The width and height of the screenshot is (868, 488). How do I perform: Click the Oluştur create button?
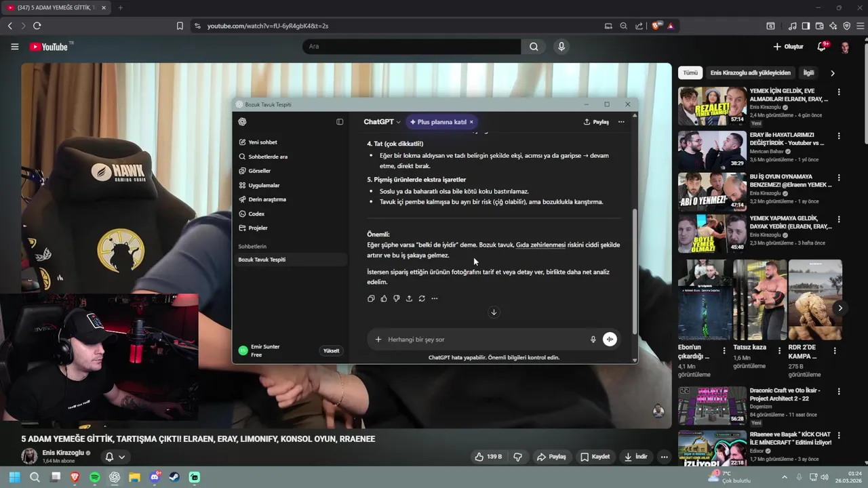(x=788, y=47)
